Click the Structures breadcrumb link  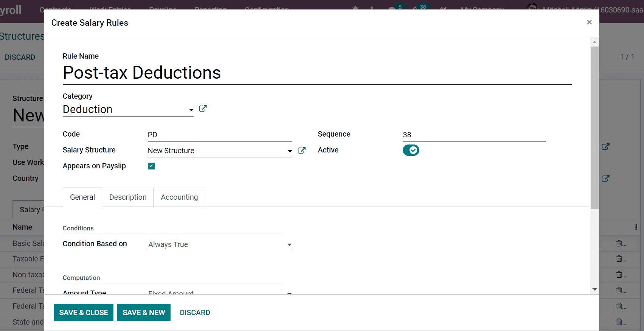click(22, 36)
